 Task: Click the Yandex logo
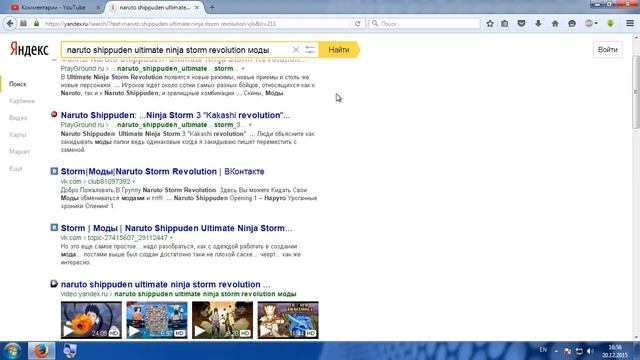tap(29, 49)
